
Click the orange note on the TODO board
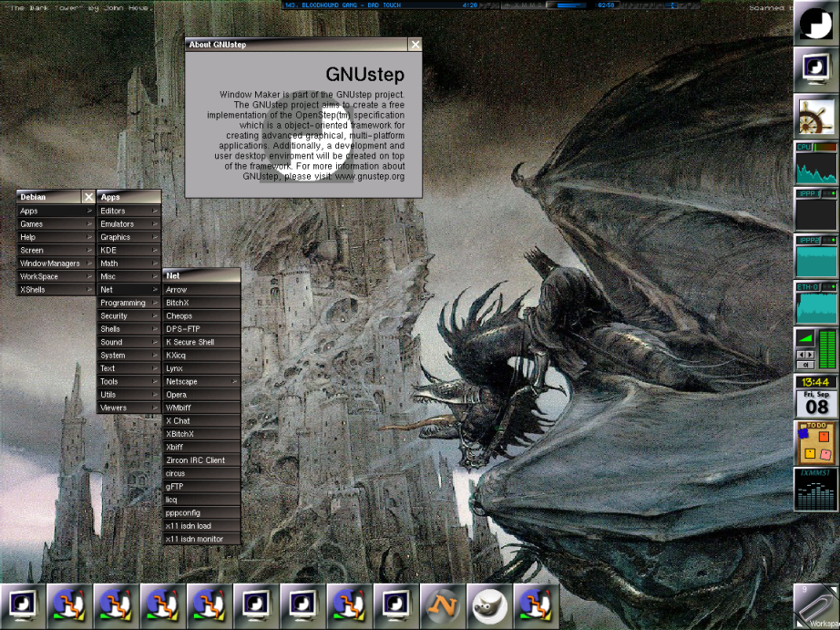824,437
